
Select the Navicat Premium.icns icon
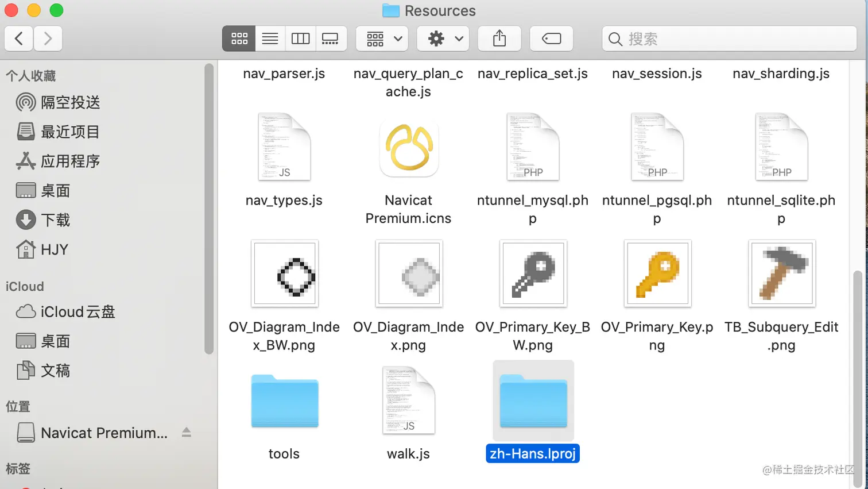(x=409, y=147)
